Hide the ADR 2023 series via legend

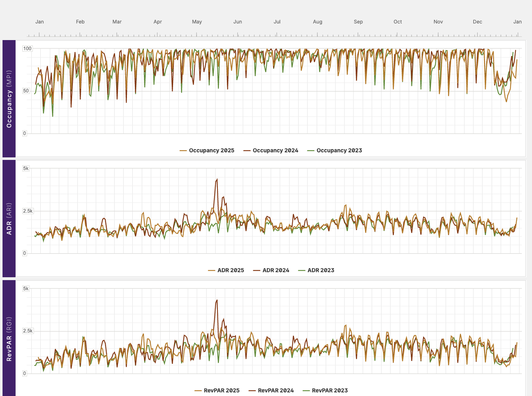(316, 270)
